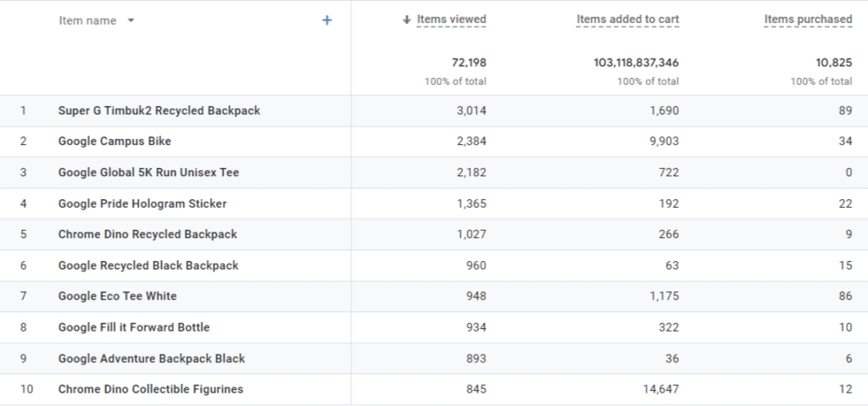The image size is (868, 406).
Task: Click the descending sort arrow beside Items viewed
Action: click(407, 20)
